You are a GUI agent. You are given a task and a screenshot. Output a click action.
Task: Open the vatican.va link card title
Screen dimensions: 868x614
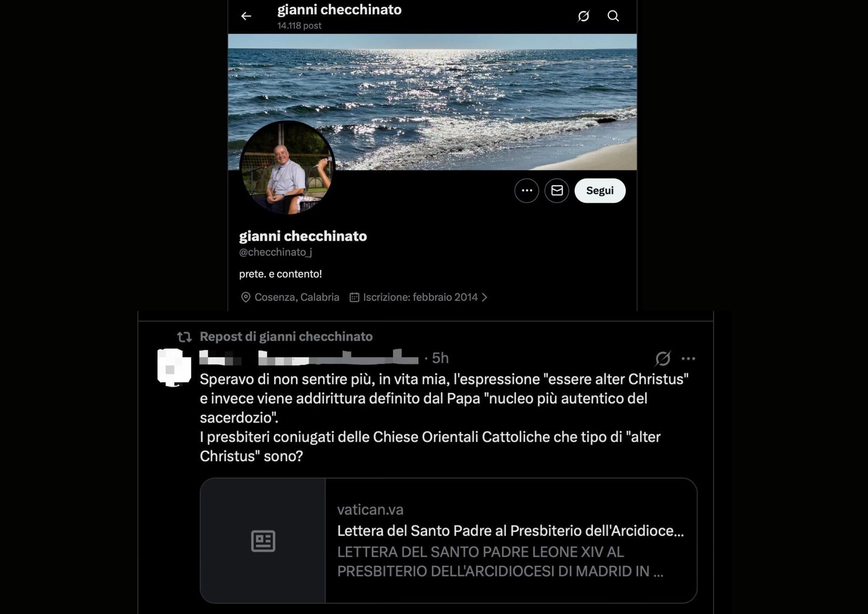510,531
